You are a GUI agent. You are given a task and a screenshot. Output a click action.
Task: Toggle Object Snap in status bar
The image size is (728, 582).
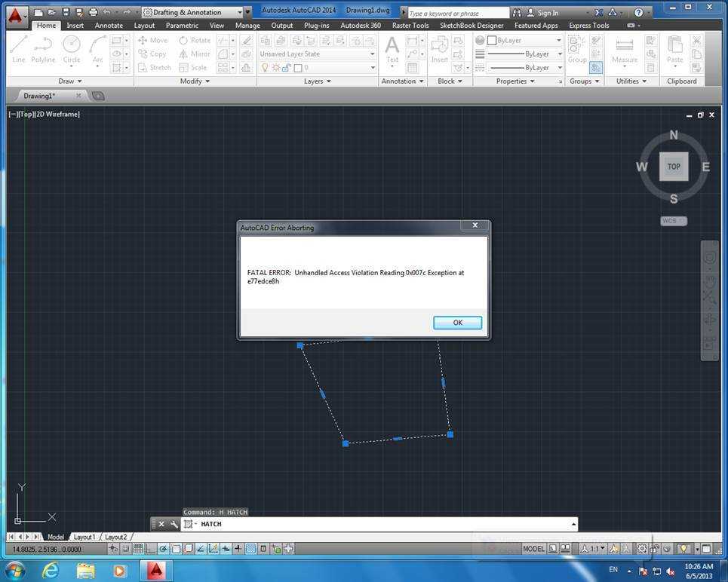pos(176,549)
